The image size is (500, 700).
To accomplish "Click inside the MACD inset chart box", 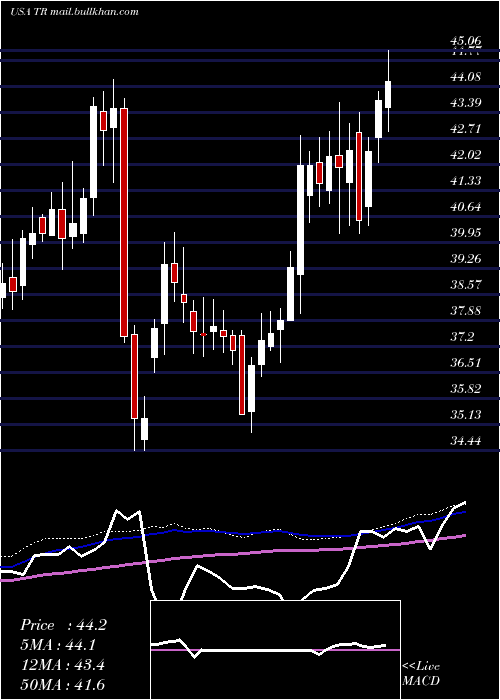I will [275, 650].
